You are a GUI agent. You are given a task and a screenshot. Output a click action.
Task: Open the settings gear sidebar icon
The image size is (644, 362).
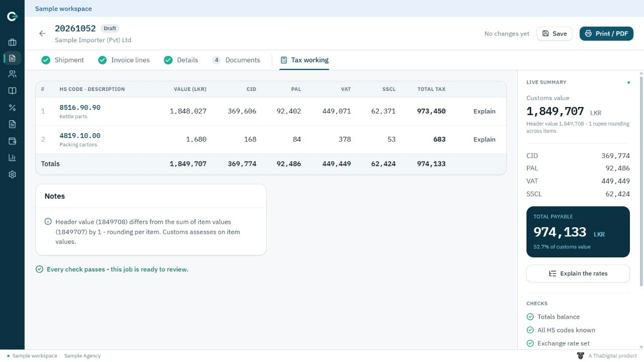point(12,174)
